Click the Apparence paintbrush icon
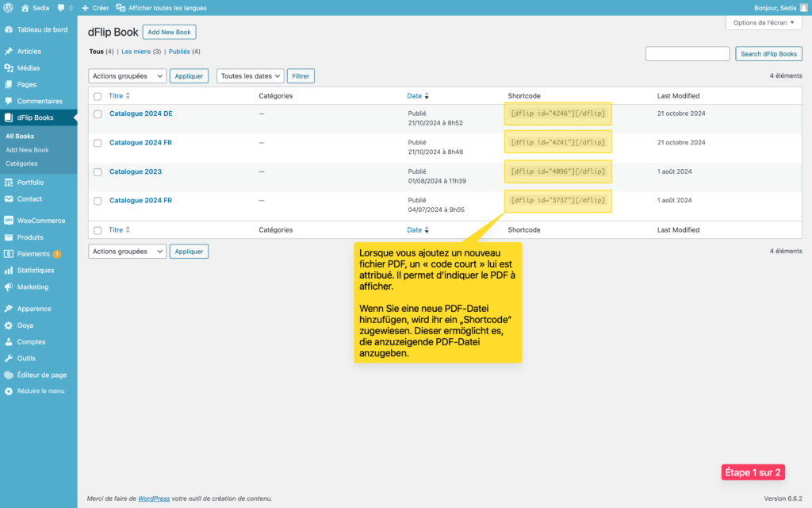Screen dimensions: 812x508 point(9,309)
